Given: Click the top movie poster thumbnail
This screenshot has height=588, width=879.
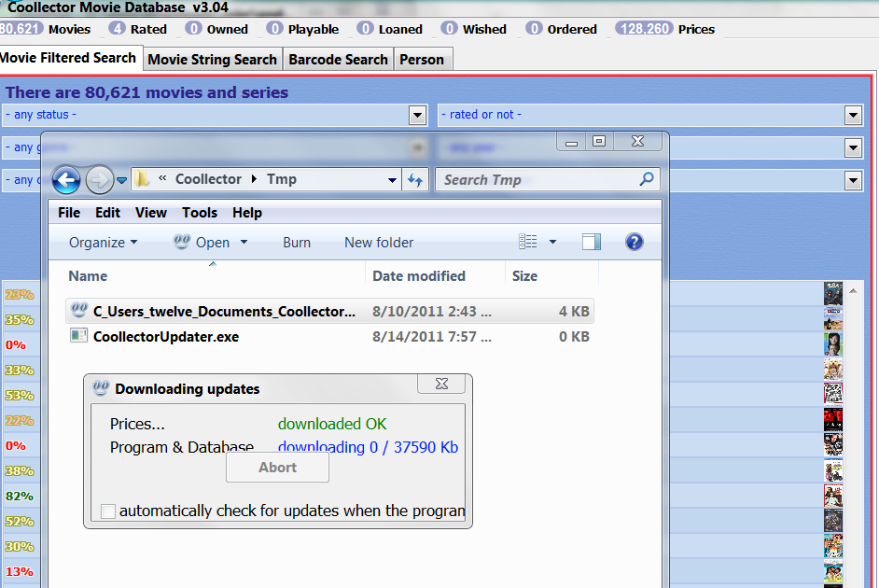Looking at the screenshot, I should pos(833,294).
